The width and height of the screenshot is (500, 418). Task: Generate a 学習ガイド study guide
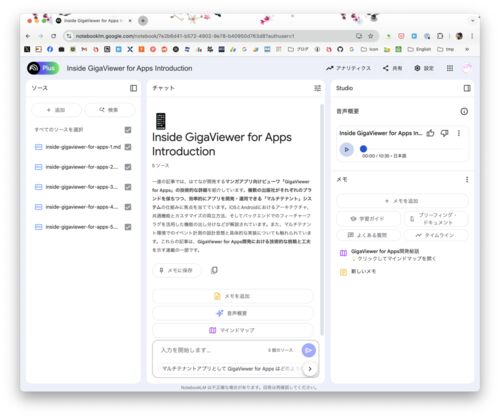point(369,219)
